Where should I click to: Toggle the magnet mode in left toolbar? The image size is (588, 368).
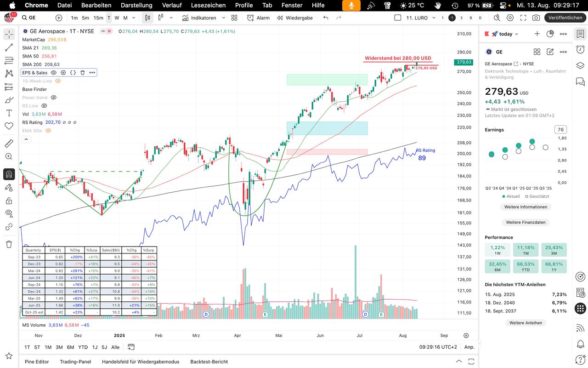[x=9, y=174]
